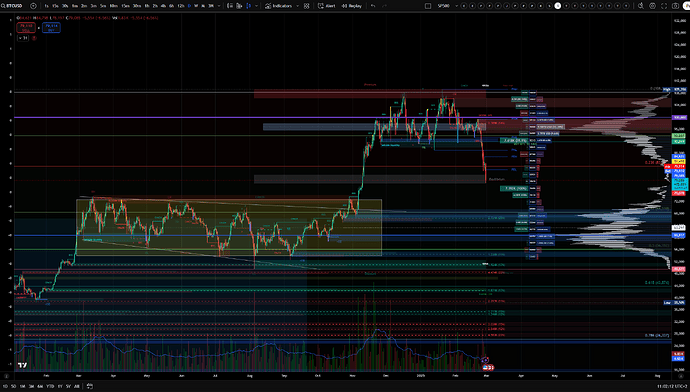Set the date range to 1M

(x=22, y=386)
